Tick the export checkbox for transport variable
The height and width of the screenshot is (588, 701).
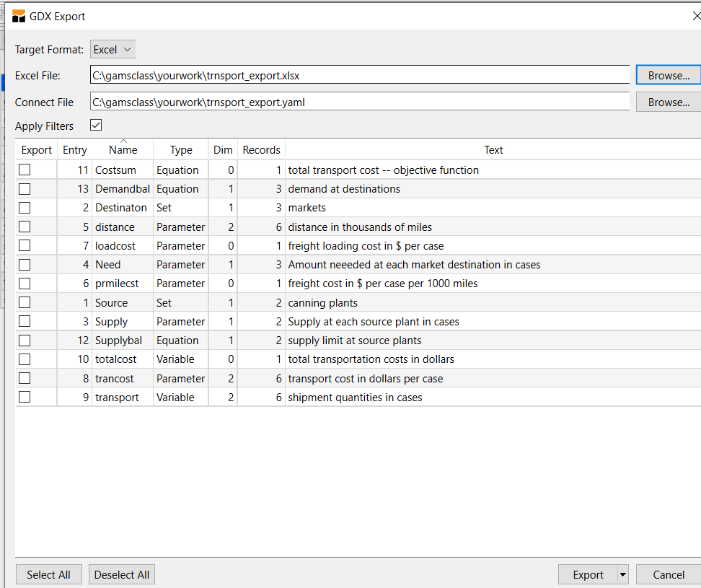pyautogui.click(x=25, y=397)
